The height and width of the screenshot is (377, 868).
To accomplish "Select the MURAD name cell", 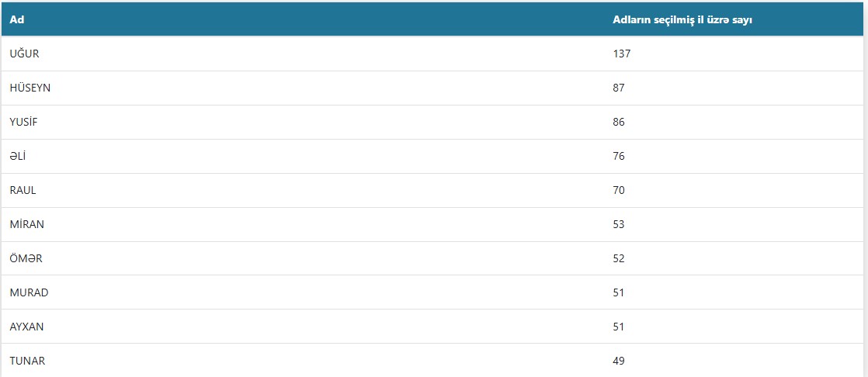I will [29, 292].
